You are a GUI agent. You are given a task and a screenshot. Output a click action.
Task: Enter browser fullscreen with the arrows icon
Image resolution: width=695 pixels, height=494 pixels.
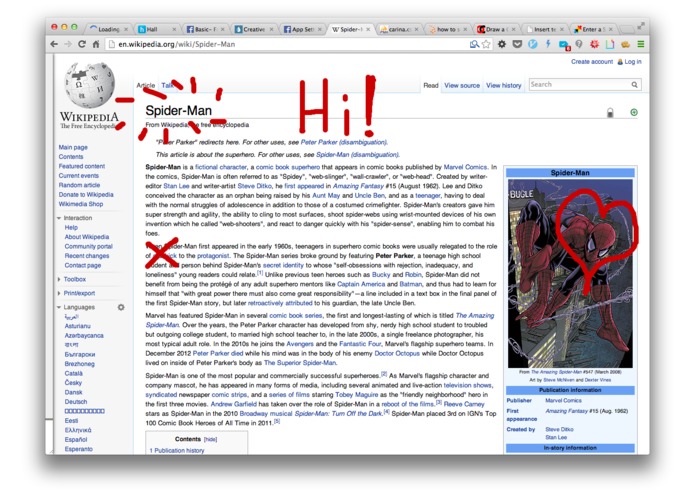coord(641,27)
